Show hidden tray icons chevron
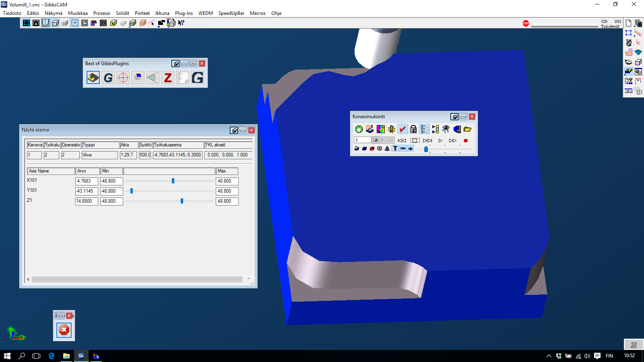 pyautogui.click(x=549, y=356)
